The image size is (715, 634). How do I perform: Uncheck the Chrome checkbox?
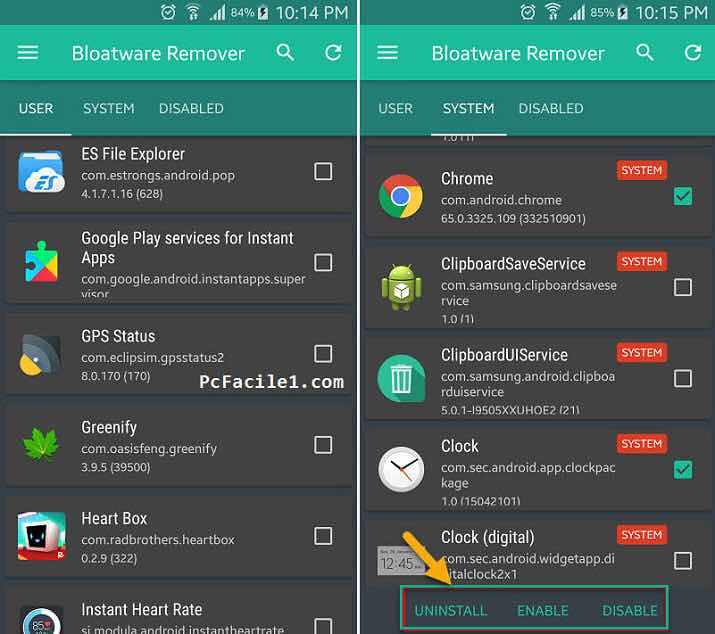(683, 196)
